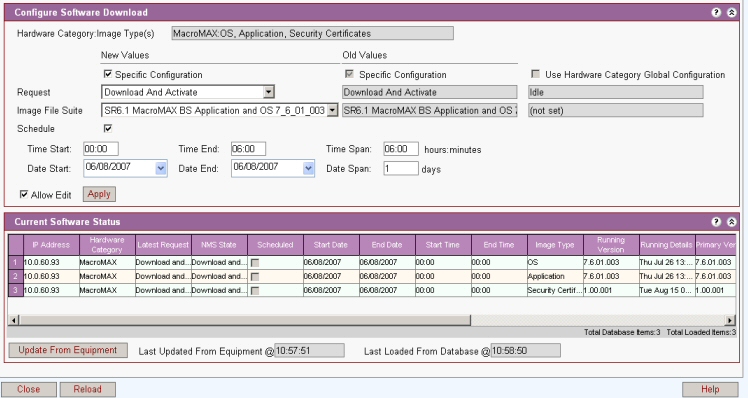
Task: Collapse the Current Software Status panel
Action: pyautogui.click(x=731, y=221)
